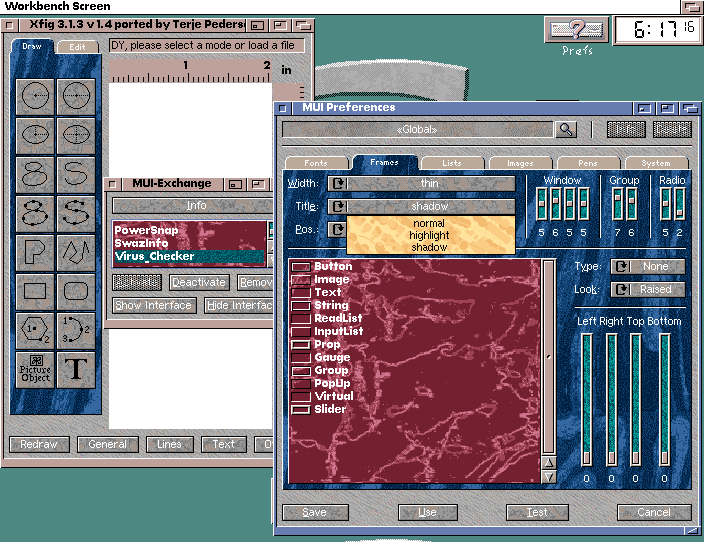
Task: Change the Look setting from Raised
Action: pyautogui.click(x=623, y=289)
